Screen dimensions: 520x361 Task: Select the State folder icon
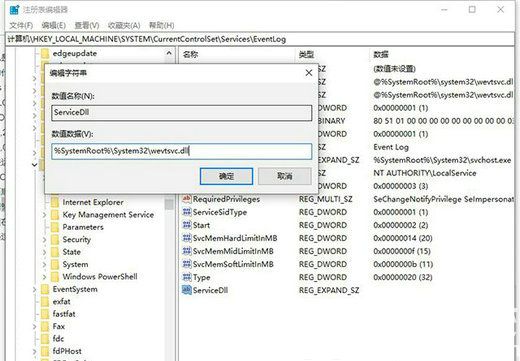(x=55, y=252)
